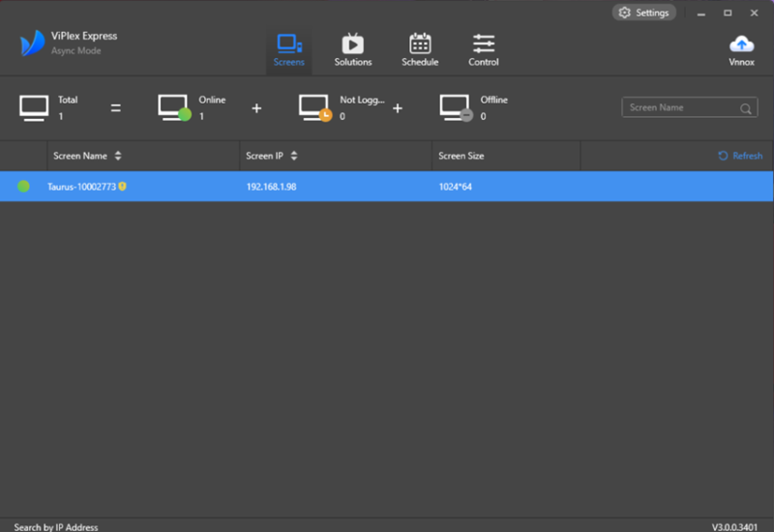Sort the list by Screen Name
This screenshot has height=532, width=774.
click(118, 156)
